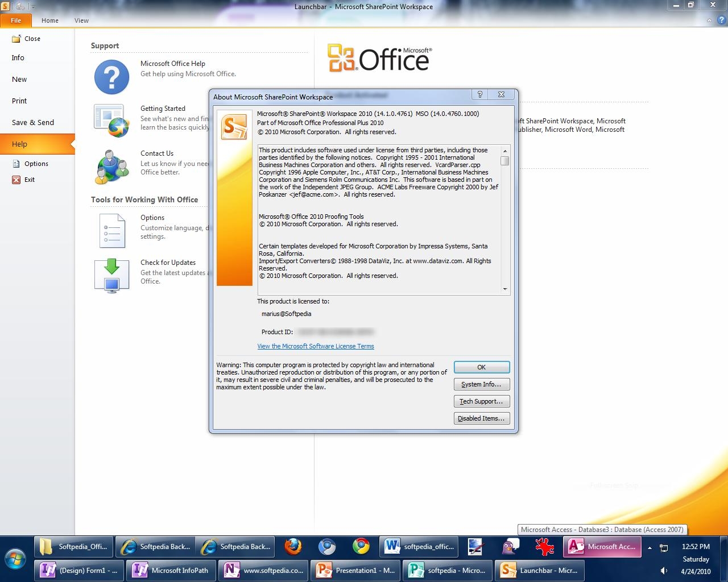This screenshot has height=582, width=728.
Task: Click the Launchbar SharePoint taskbar button
Action: click(540, 570)
